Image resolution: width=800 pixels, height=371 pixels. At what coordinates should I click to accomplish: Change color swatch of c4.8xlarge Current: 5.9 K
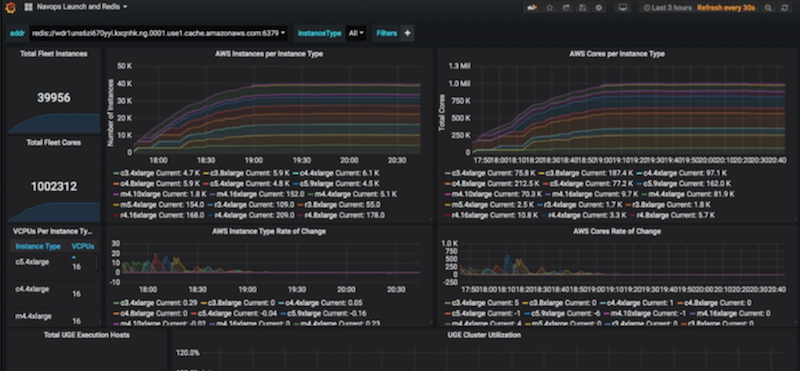point(116,184)
